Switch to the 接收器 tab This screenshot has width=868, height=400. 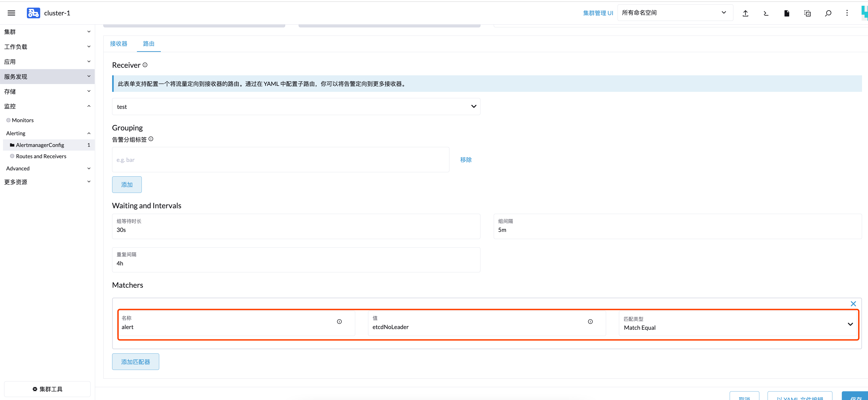coord(119,44)
